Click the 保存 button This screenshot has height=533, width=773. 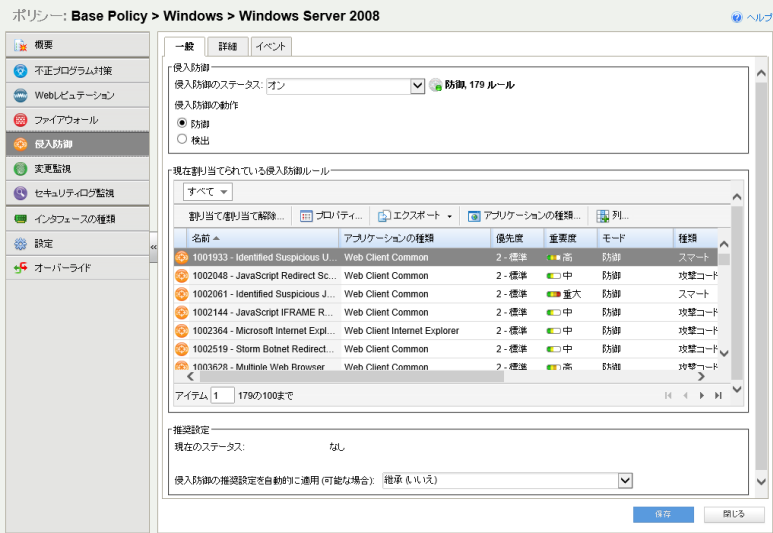coord(662,514)
